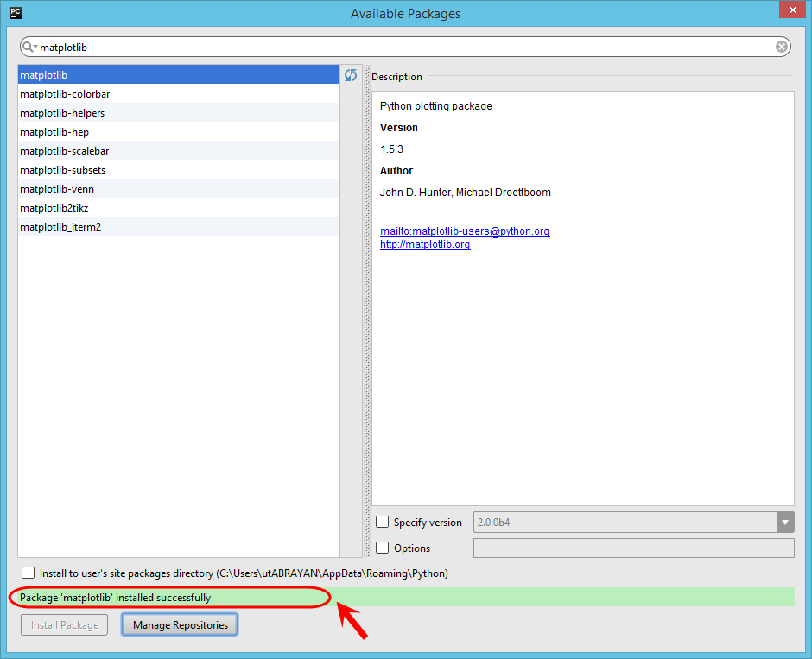
Task: Enable the Specify version checkbox
Action: tap(382, 522)
